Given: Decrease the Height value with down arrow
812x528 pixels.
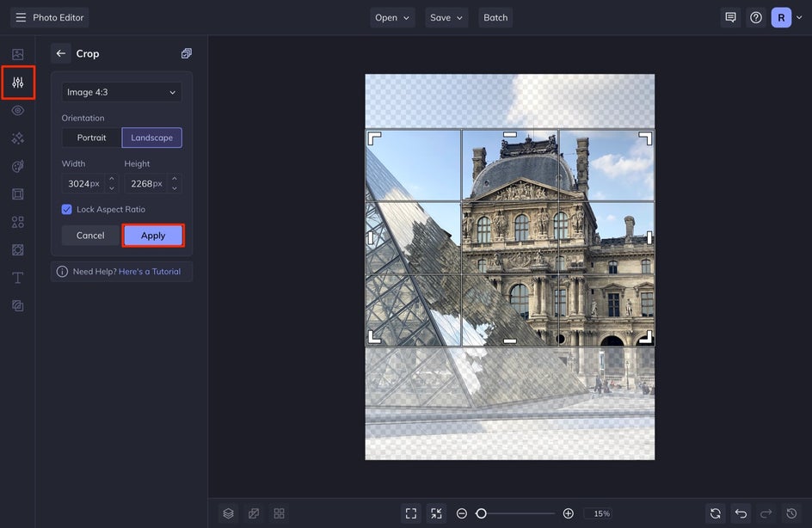Looking at the screenshot, I should click(x=175, y=188).
